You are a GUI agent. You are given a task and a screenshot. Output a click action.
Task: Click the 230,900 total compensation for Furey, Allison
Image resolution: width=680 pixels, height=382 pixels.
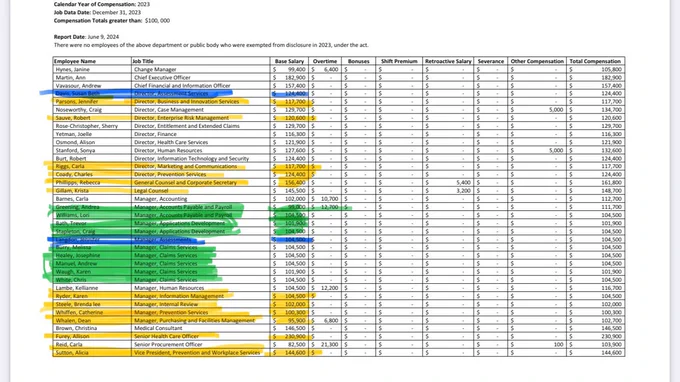(611, 336)
